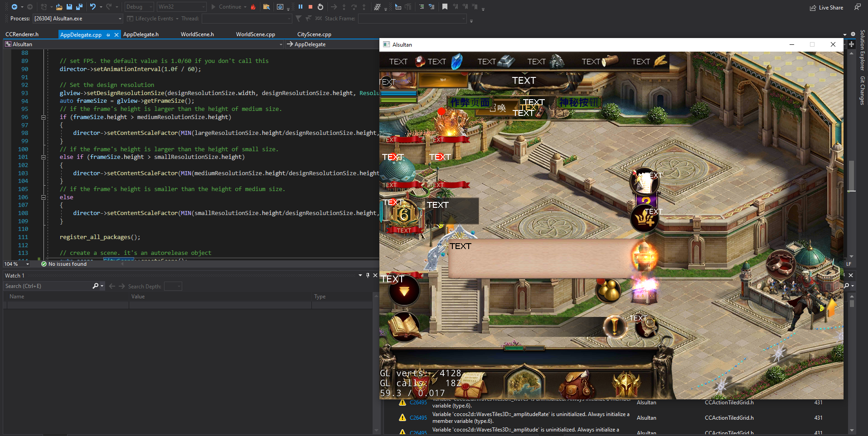Click the Undo arrow icon
Screen dimensions: 868x436
click(92, 7)
